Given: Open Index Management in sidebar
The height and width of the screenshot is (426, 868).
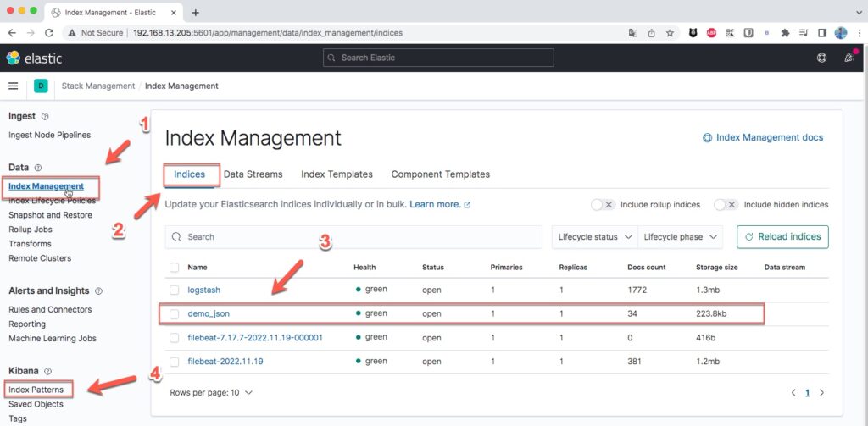Looking at the screenshot, I should [47, 186].
